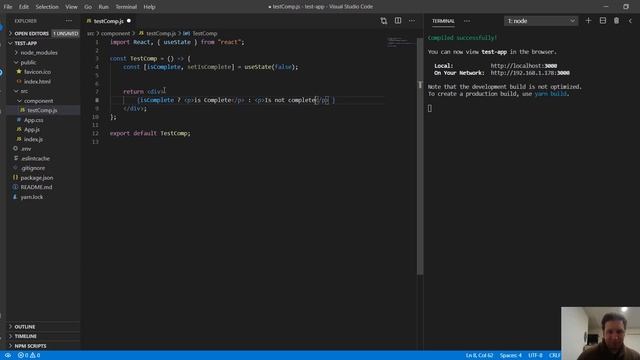Viewport: 640px width, 360px height.
Task: Click the .eslintcache file icon
Action: 15,158
